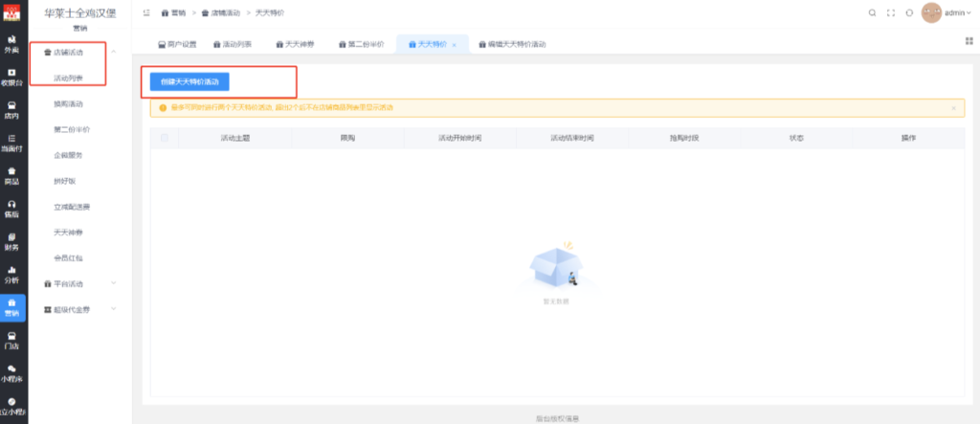Select highlighted 营销 item in dark sidebar
The image size is (980, 424).
click(11, 307)
